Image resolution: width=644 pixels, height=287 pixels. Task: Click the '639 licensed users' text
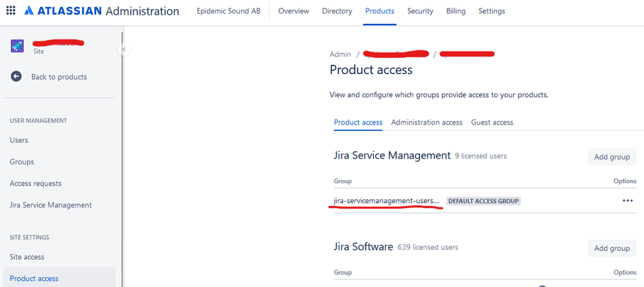tap(428, 247)
